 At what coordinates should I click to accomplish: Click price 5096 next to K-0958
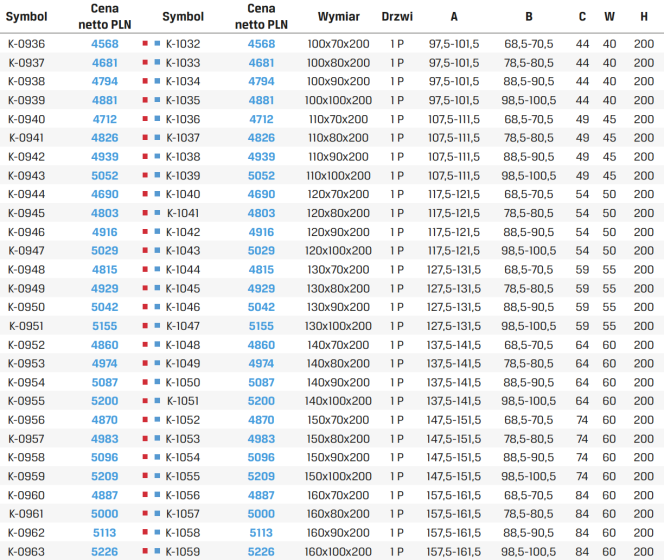tap(105, 457)
